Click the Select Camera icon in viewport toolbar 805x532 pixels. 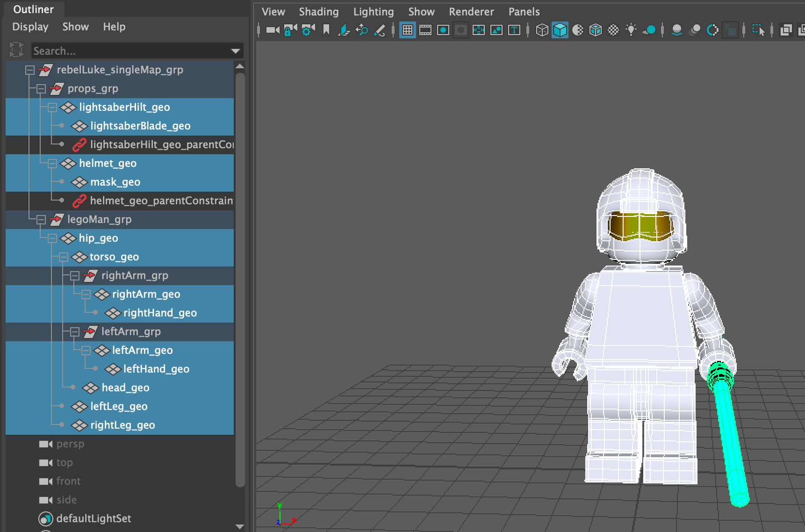(273, 30)
